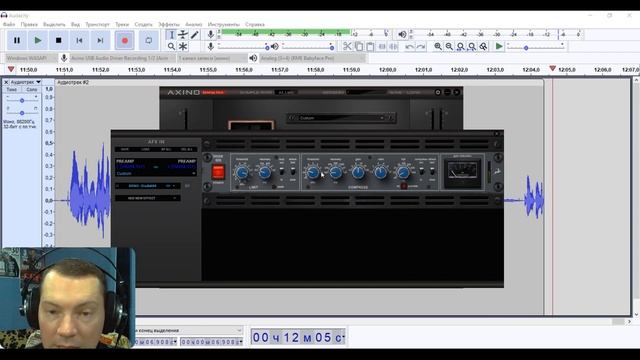Click the Silence audio icon

(393, 47)
